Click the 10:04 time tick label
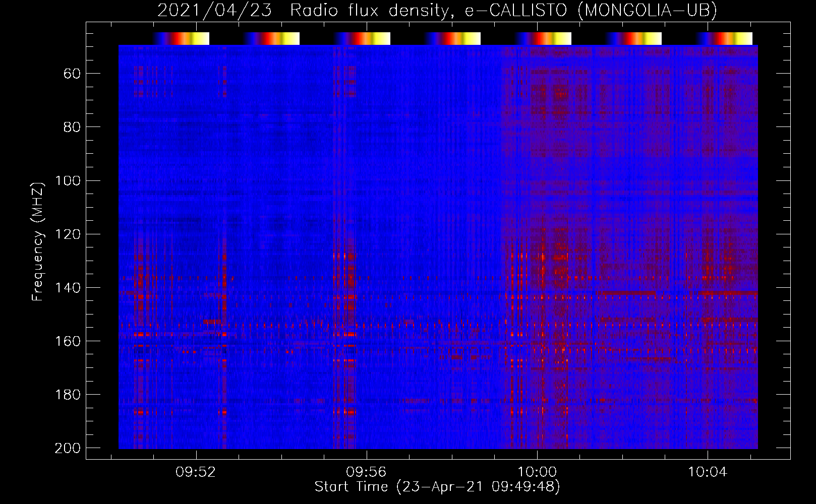Image resolution: width=816 pixels, height=504 pixels. tap(707, 472)
